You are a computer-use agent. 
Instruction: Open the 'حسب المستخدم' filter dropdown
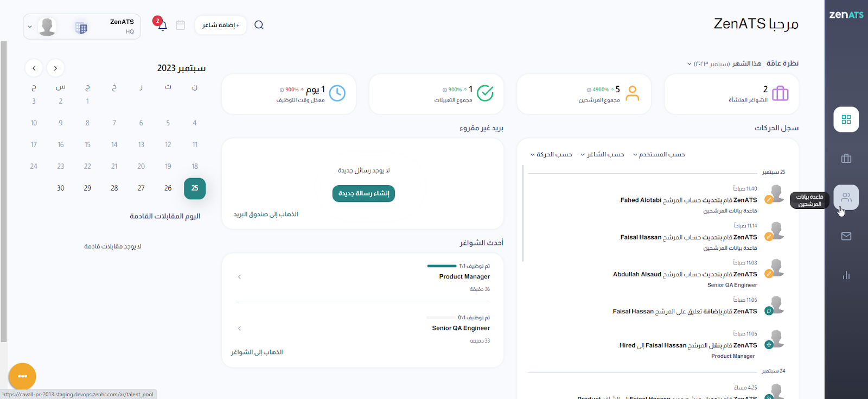[659, 155]
